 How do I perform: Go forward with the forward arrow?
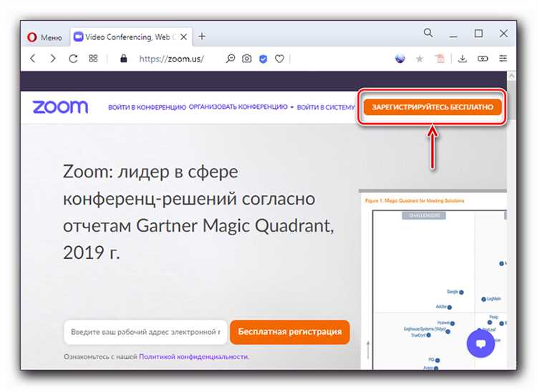coord(53,59)
